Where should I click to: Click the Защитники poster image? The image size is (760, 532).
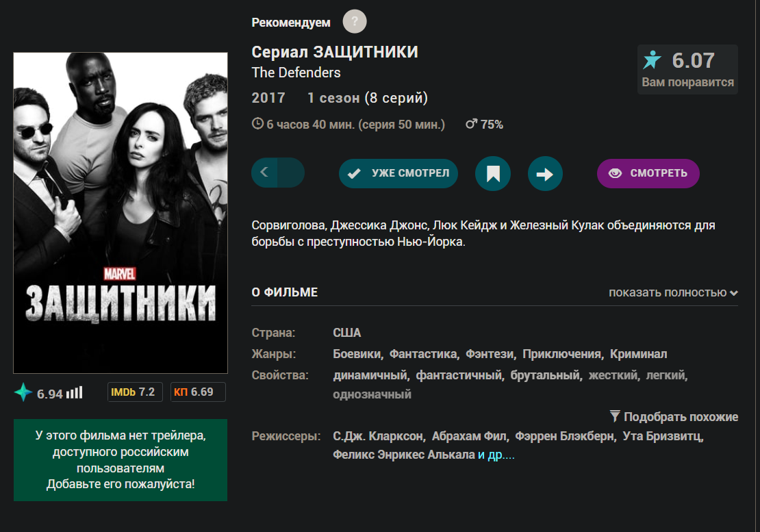pos(121,213)
